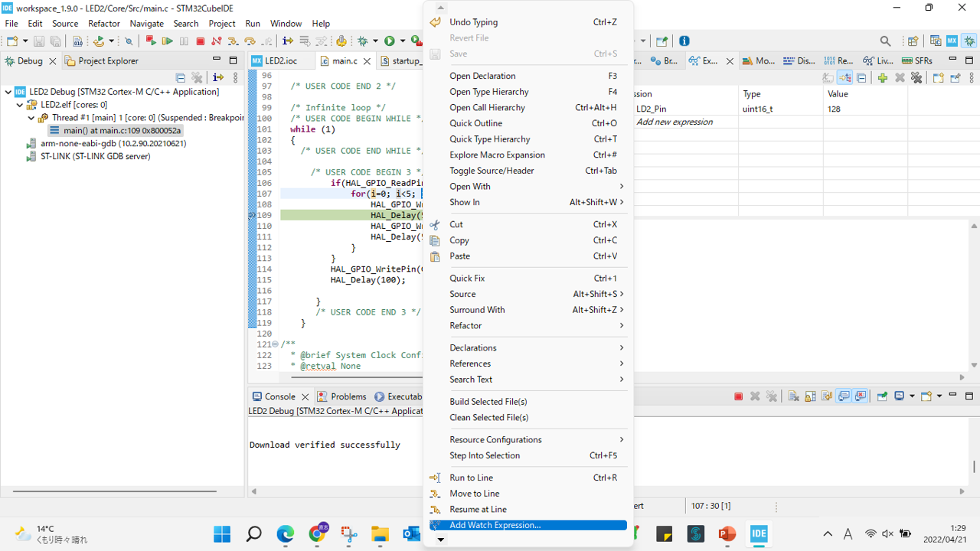Toggle Word Wrap in Console toolbar
The image size is (980, 551).
[x=827, y=396]
